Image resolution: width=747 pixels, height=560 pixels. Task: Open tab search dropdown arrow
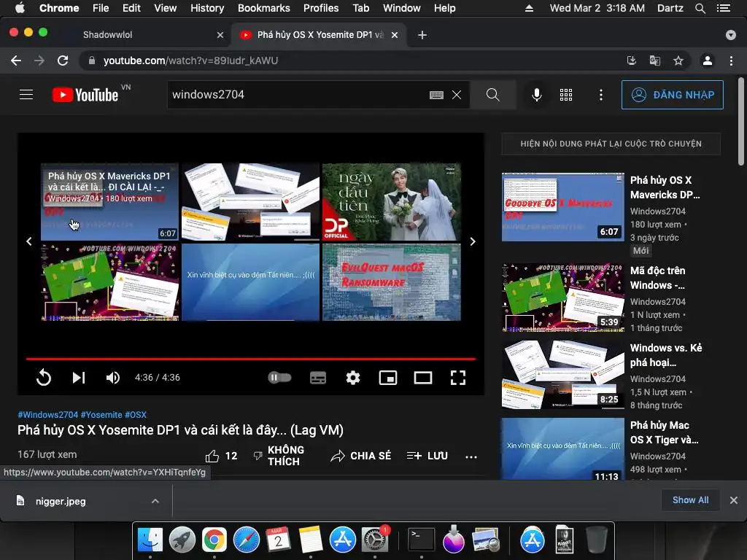pyautogui.click(x=731, y=35)
